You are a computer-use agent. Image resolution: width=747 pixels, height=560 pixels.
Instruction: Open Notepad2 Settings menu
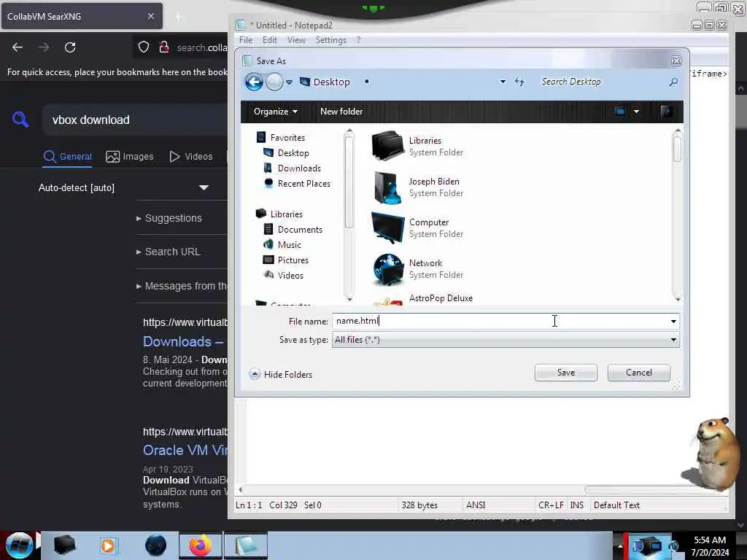[x=330, y=40]
